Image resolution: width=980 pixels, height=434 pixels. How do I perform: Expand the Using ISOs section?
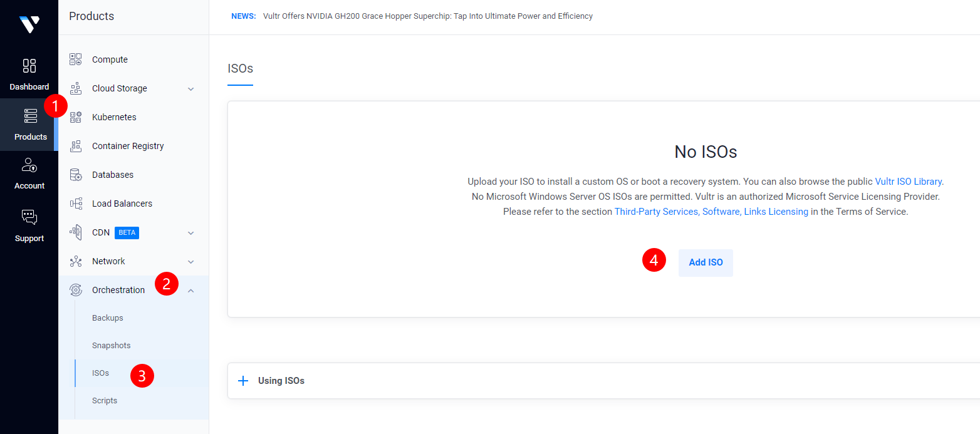click(603, 381)
